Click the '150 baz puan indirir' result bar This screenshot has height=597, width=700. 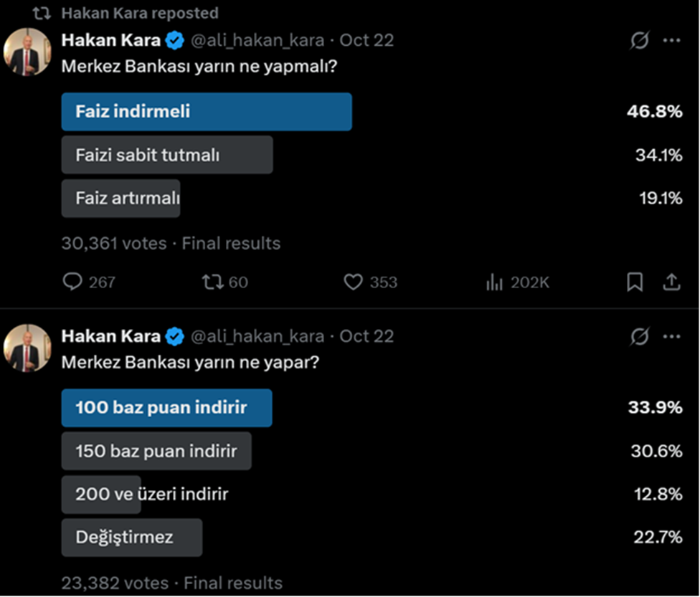click(156, 452)
